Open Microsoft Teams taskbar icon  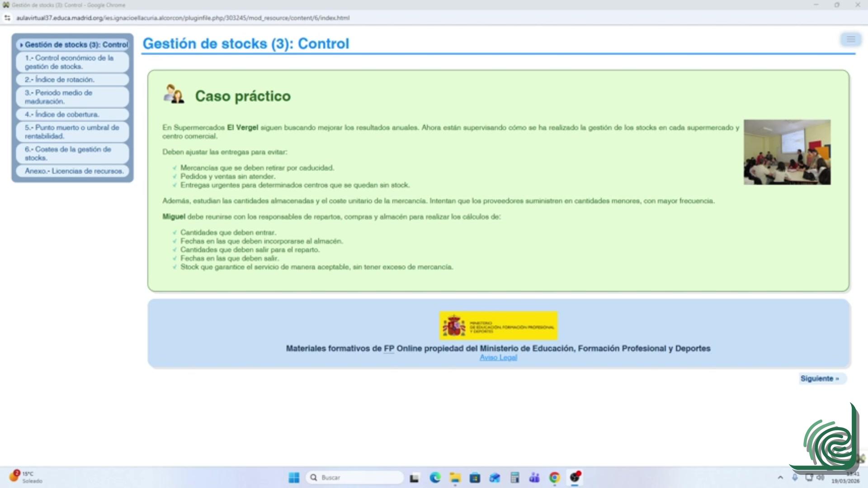[534, 478]
